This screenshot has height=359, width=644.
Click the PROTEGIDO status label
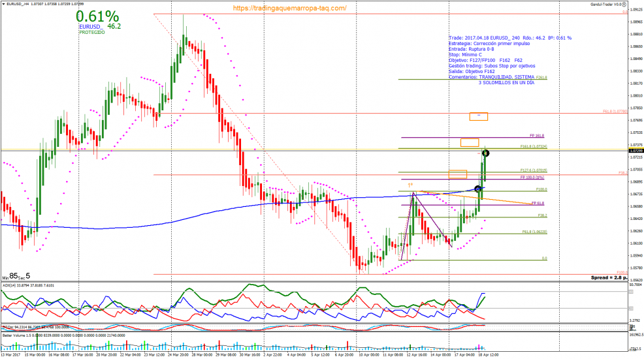pos(91,32)
